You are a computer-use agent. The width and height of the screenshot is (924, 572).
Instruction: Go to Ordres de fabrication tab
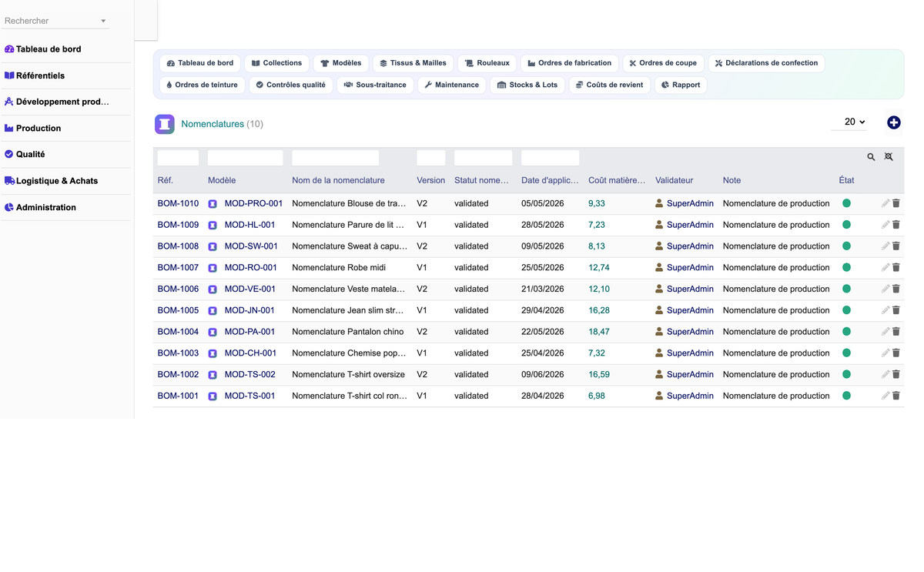pos(570,63)
